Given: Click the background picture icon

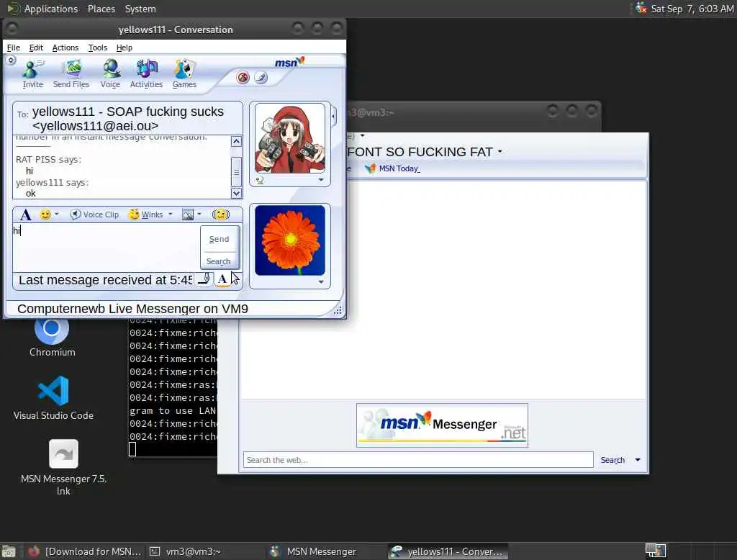Looking at the screenshot, I should 188,214.
